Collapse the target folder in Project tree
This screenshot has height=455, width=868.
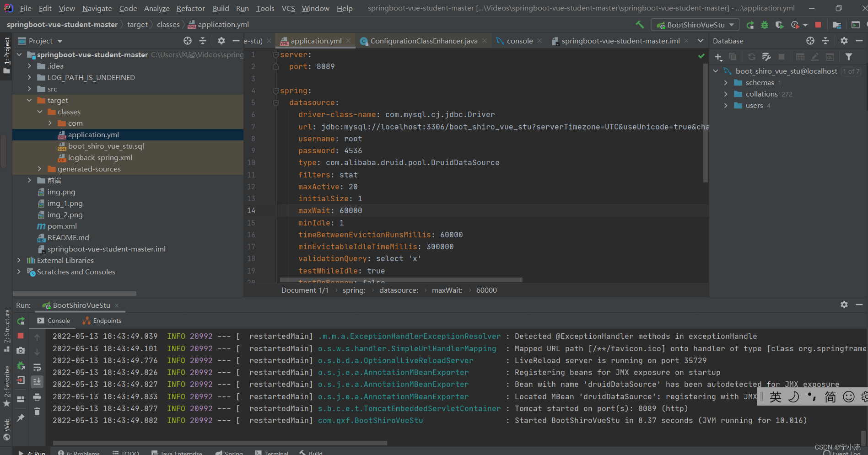tap(29, 100)
